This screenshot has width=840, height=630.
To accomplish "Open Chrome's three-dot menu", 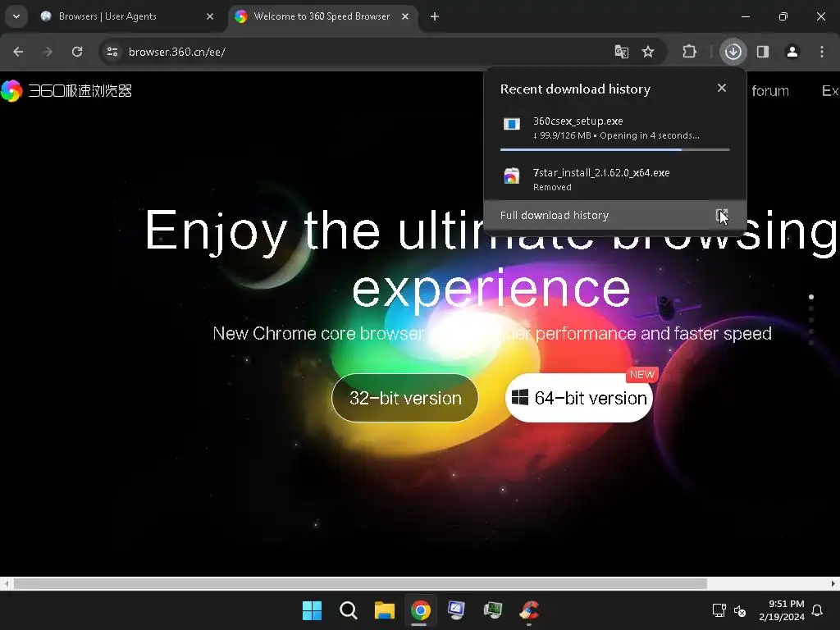I will (822, 52).
